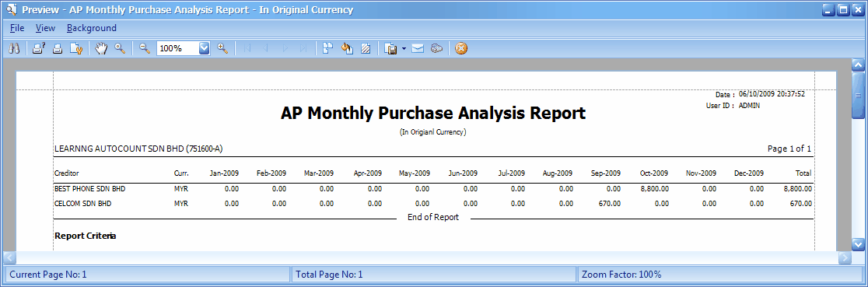Click the CELCOM SDN BHD row
Viewport: 868px width, 287px height.
433,203
